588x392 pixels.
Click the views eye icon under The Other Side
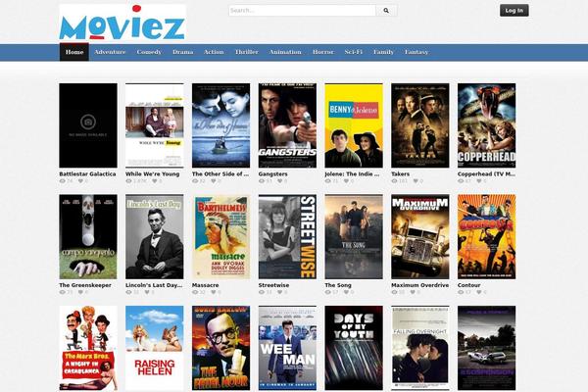[x=195, y=180]
